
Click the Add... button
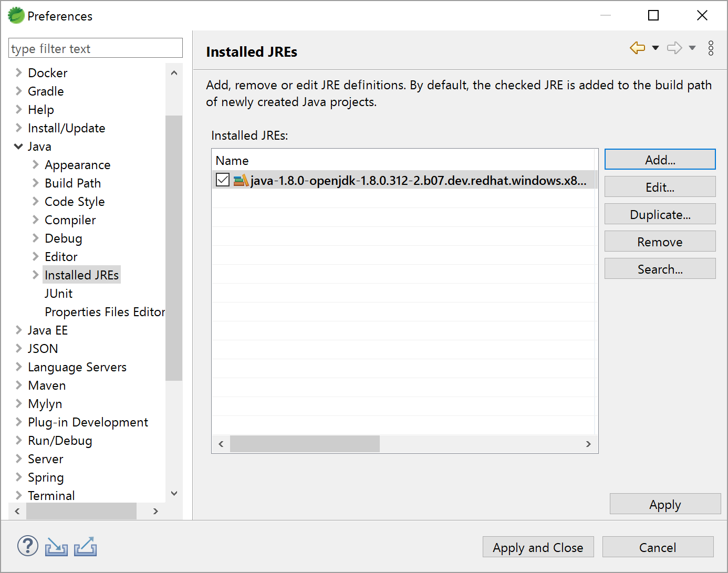[660, 160]
